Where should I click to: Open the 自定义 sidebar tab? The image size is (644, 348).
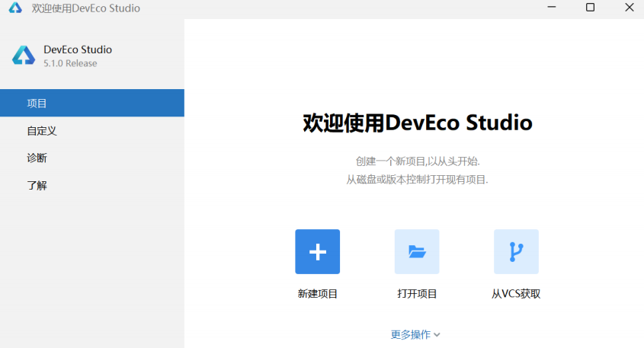[x=92, y=131]
